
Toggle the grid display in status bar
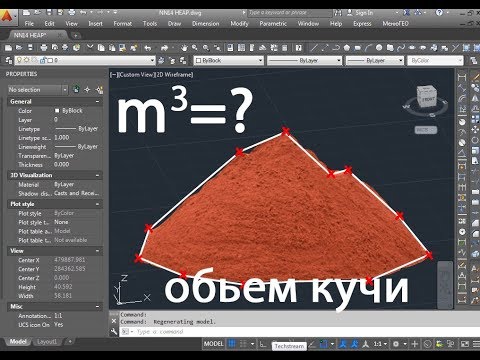pyautogui.click(x=231, y=344)
